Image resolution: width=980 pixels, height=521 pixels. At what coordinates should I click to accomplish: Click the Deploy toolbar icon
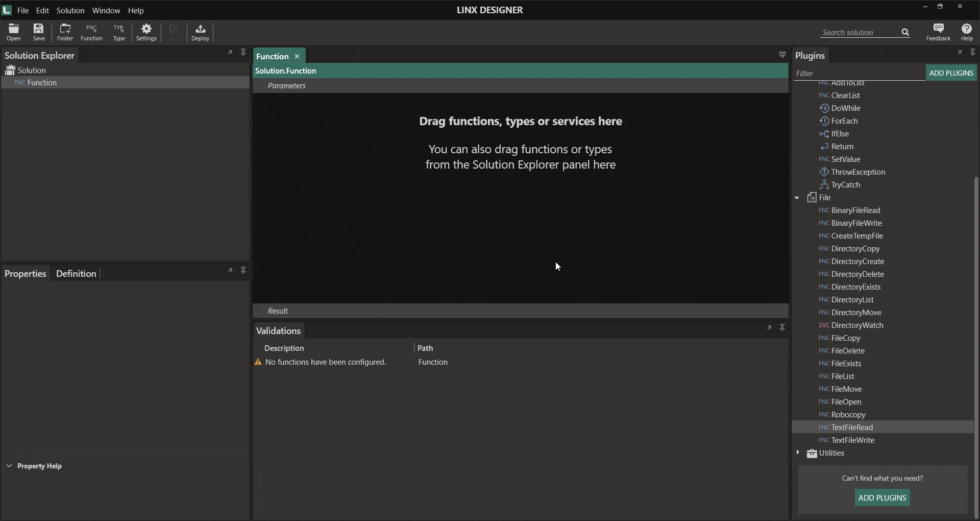[x=200, y=32]
